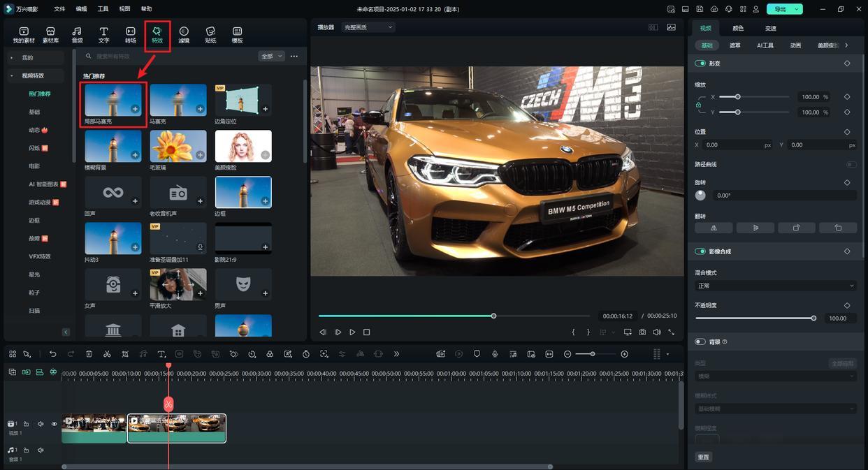Click the shield marker icon in timeline toolbar

477,354
